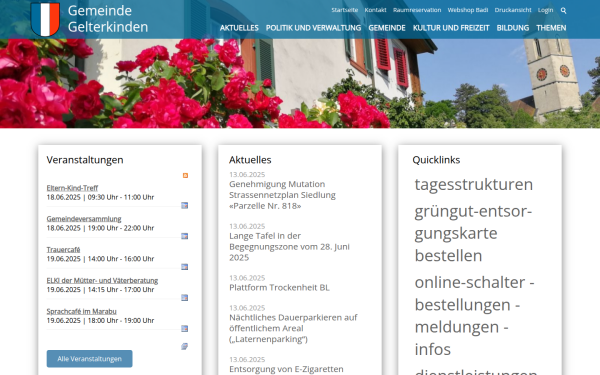Open the Kontakt link
The image size is (600, 375).
(375, 10)
